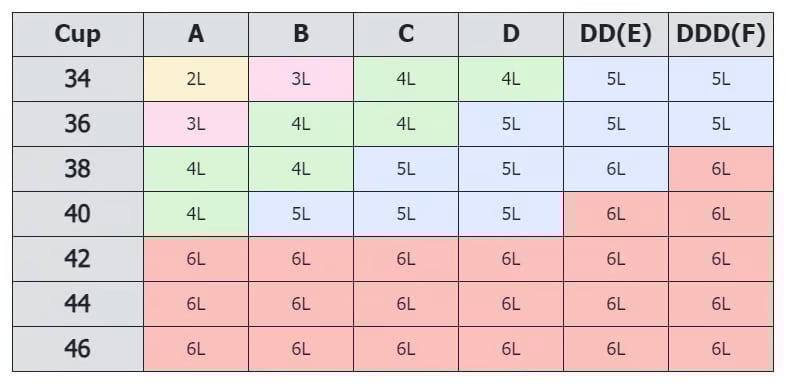Image resolution: width=786 pixels, height=384 pixels.
Task: Click the 46 row label
Action: click(x=78, y=349)
